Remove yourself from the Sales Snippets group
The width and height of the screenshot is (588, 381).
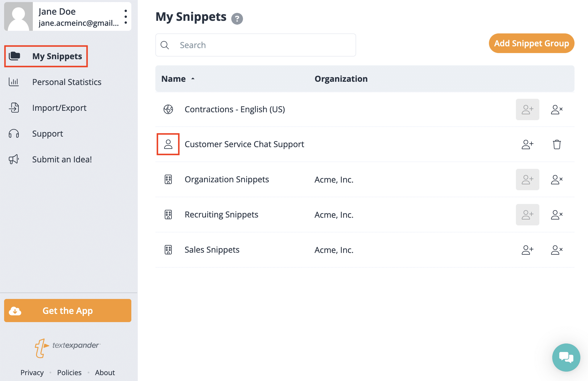pos(556,250)
